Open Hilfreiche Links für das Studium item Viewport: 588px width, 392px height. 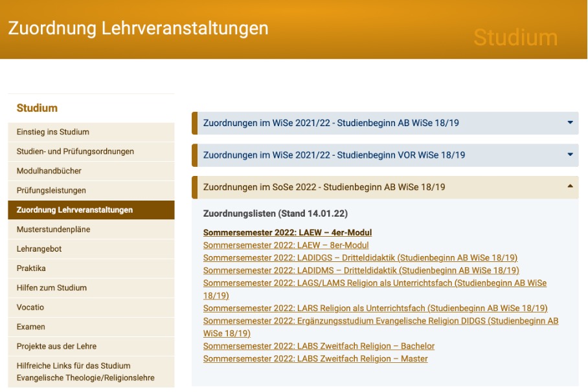[91, 372]
